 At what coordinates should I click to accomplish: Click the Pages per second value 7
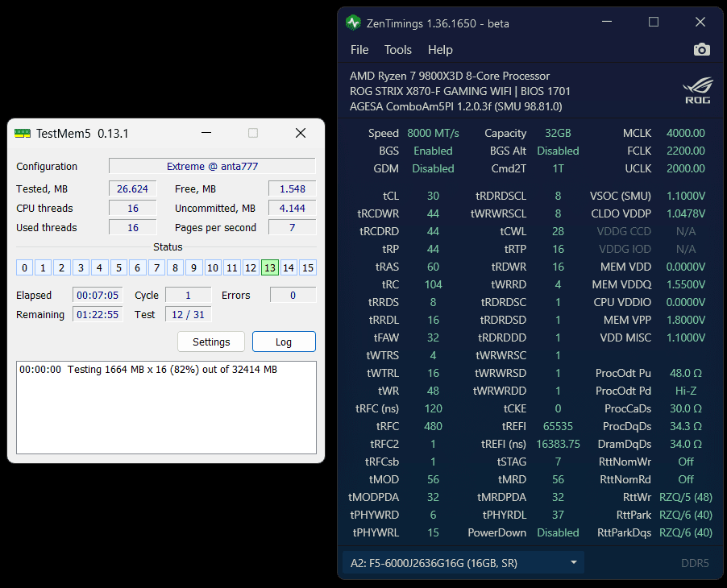point(292,227)
